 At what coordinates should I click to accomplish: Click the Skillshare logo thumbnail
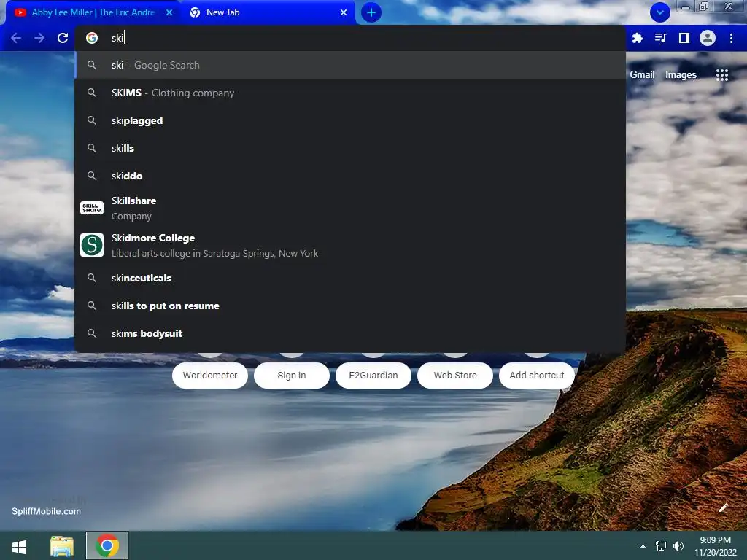tap(92, 208)
